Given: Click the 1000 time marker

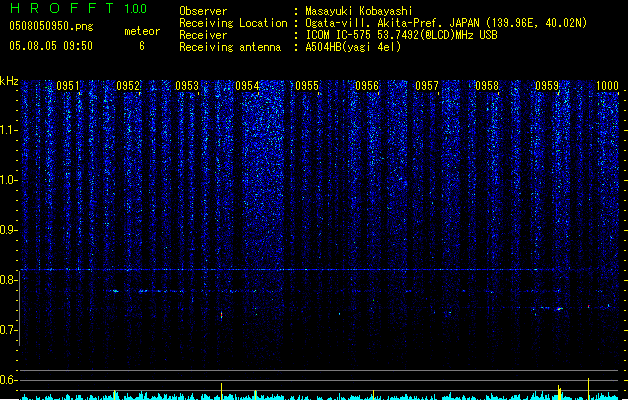Looking at the screenshot, I should pos(607,86).
